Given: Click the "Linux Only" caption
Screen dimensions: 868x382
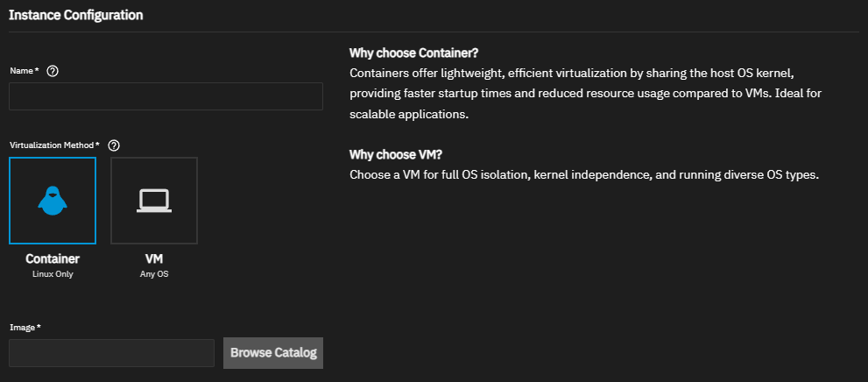Looking at the screenshot, I should coord(53,274).
